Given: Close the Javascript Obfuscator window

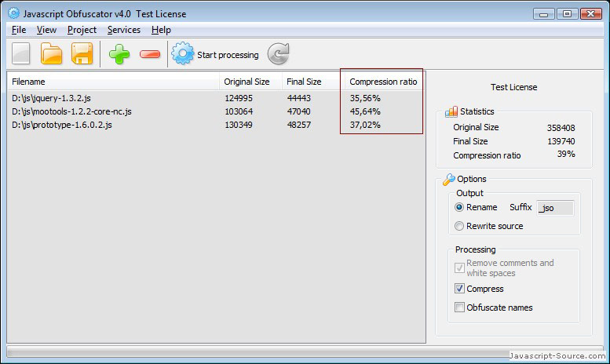Looking at the screenshot, I should 591,14.
